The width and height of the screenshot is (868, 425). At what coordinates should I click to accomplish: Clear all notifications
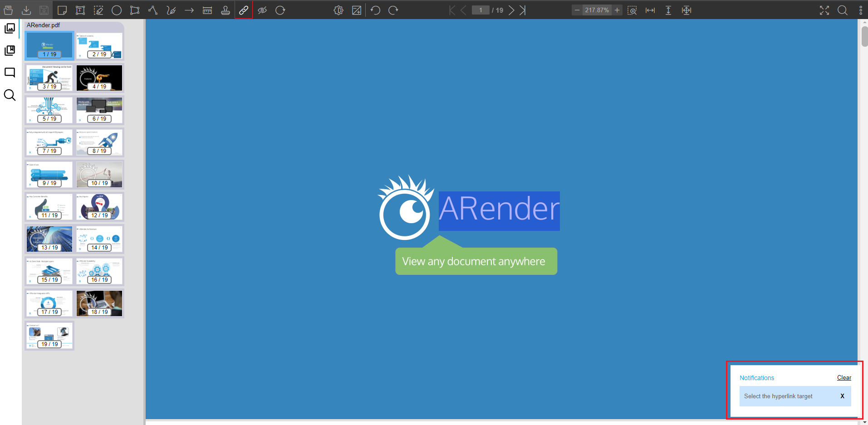coord(844,378)
